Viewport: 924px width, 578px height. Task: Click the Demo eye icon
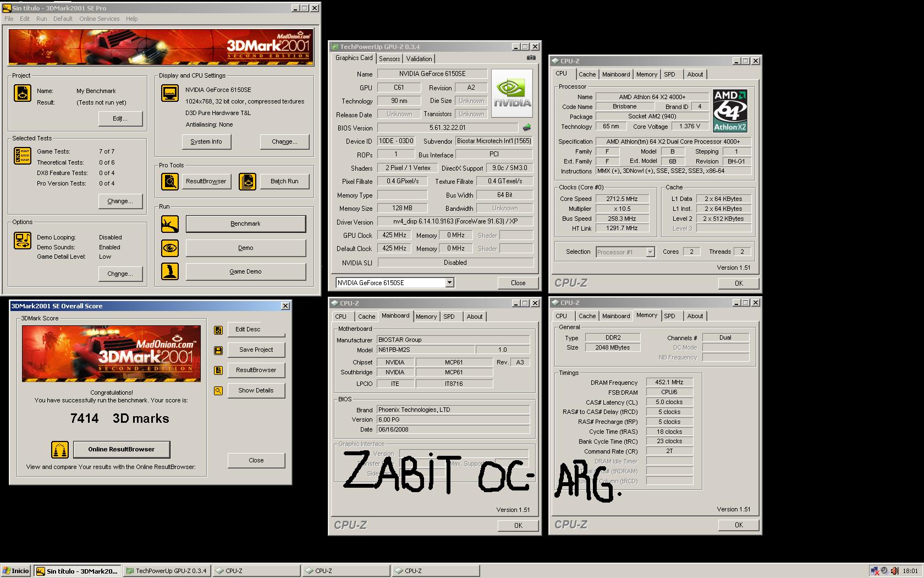click(x=170, y=248)
